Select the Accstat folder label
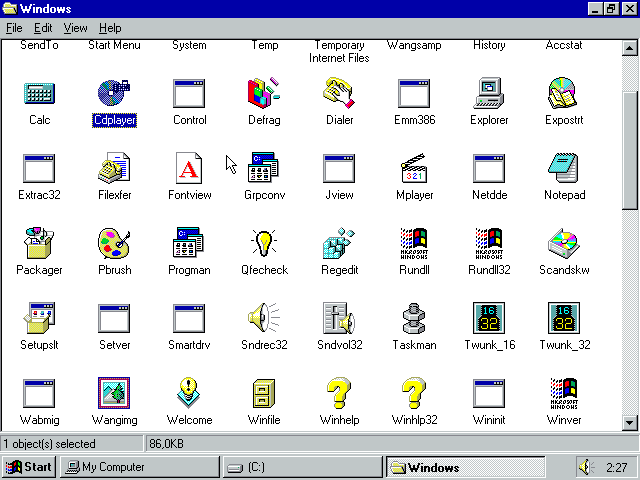The image size is (640, 480). pos(564,45)
